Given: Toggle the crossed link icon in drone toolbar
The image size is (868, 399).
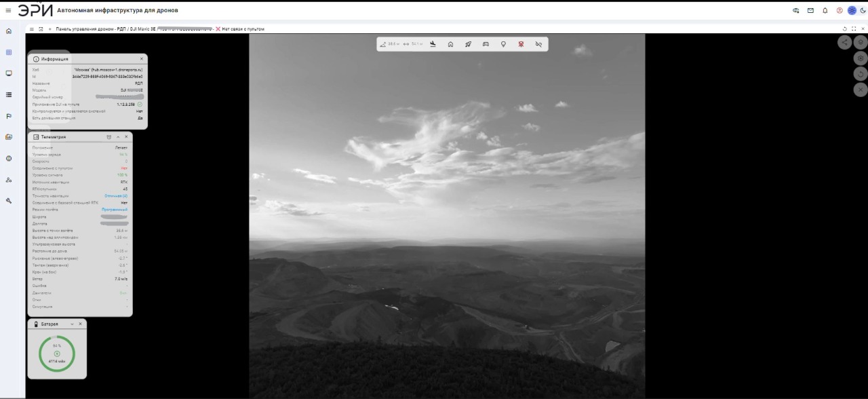Looking at the screenshot, I should pos(538,44).
